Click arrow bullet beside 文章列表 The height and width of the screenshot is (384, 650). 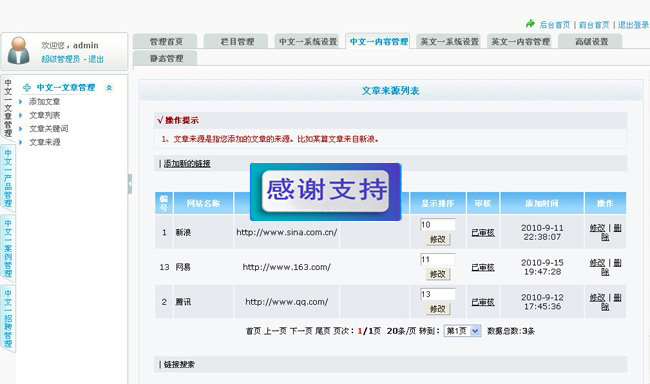20,115
